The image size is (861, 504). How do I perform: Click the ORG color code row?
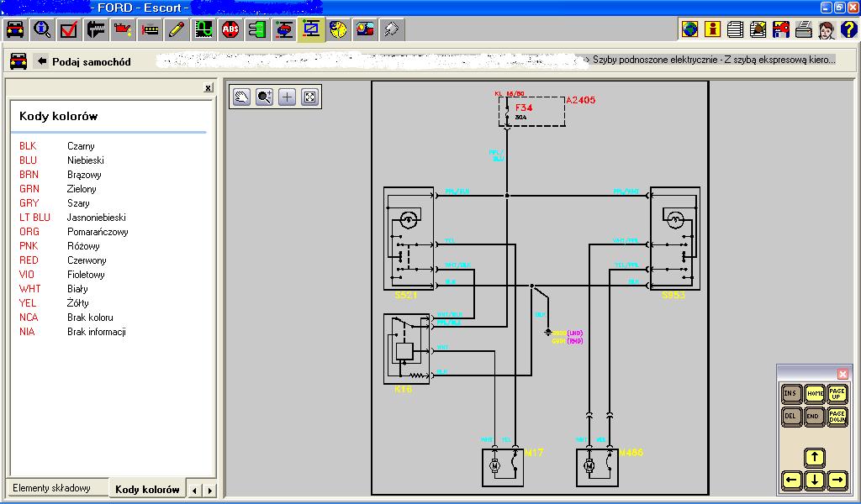pos(74,232)
